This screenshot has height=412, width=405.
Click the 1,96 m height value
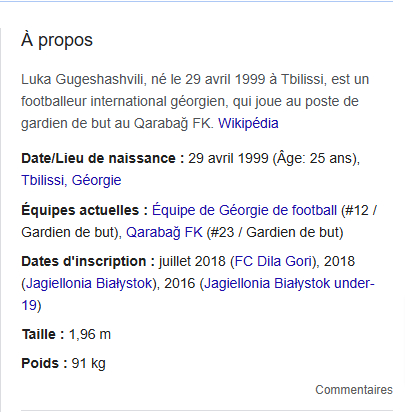(90, 334)
